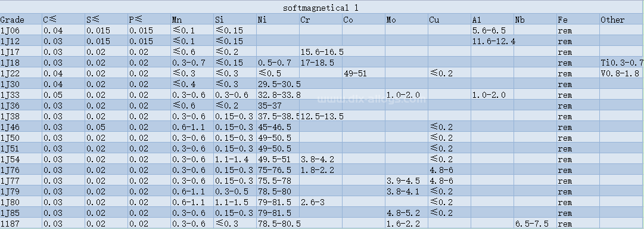
Task: Select the V0.8-1.8 cell in 1J22 row
Action: (621, 73)
